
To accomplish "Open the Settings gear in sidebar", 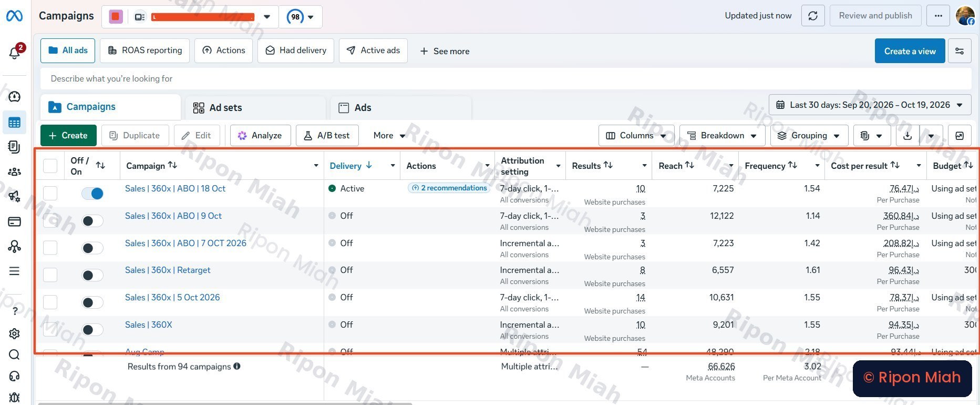I will [x=15, y=333].
